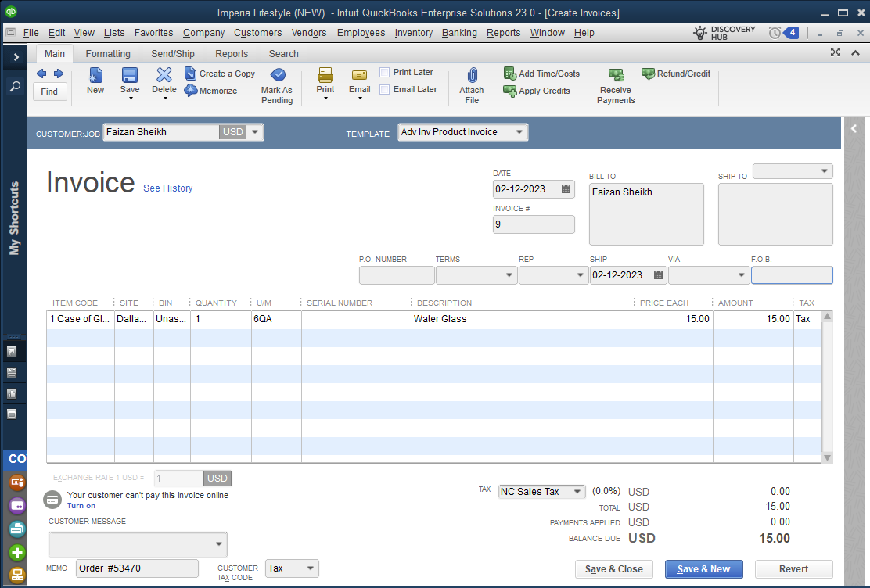Mark invoice As Pending

pyautogui.click(x=277, y=86)
